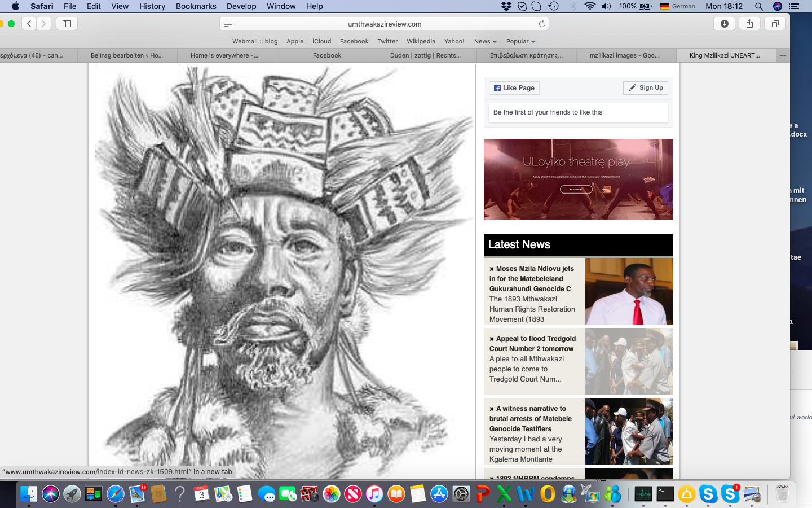
Task: Open clock showing Mon 18:12
Action: 724,6
